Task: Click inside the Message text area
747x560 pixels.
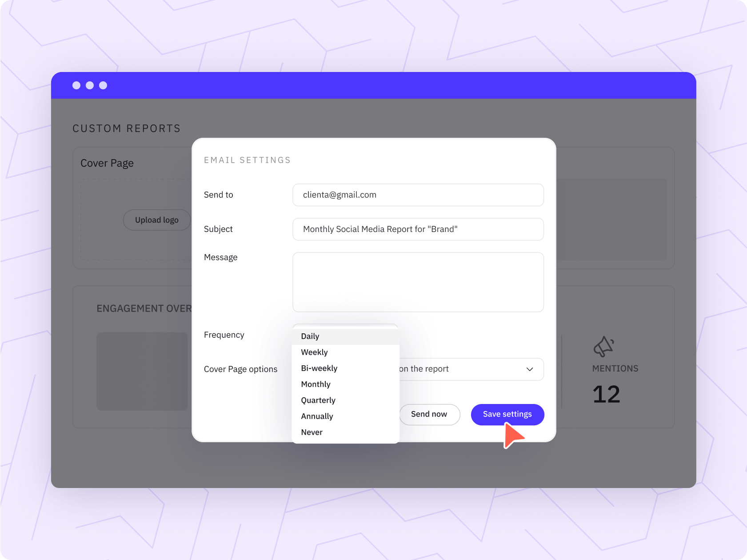Action: coord(418,282)
